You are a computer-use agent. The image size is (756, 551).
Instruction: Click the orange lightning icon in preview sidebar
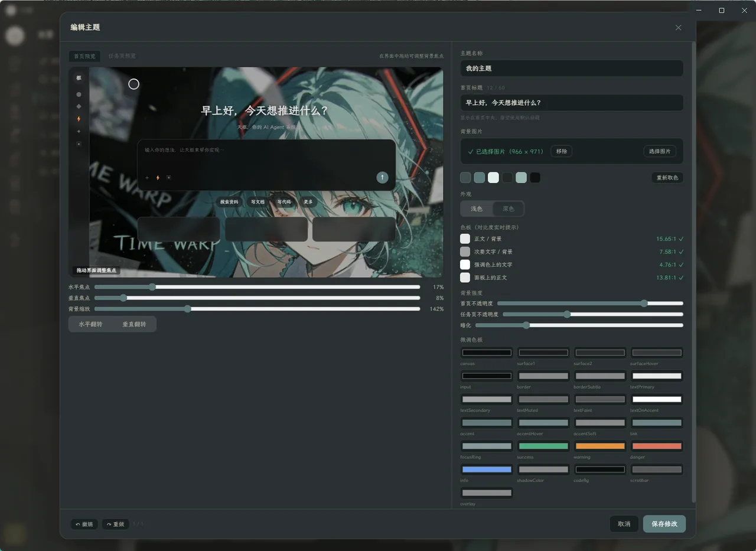(x=79, y=119)
